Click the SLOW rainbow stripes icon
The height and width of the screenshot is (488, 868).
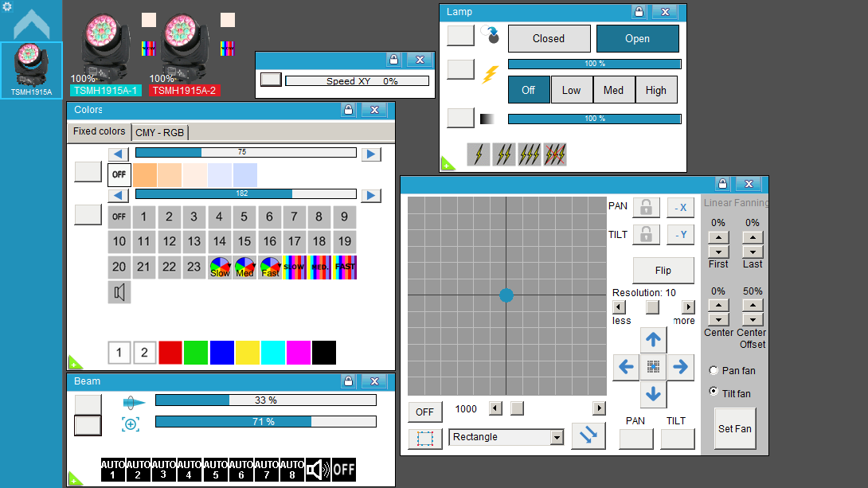(295, 267)
